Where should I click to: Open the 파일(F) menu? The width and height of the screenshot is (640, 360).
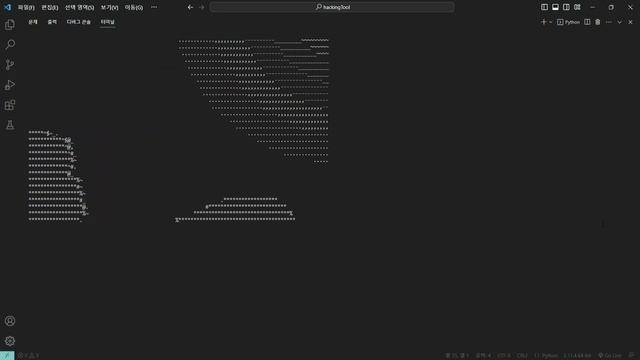pos(26,7)
